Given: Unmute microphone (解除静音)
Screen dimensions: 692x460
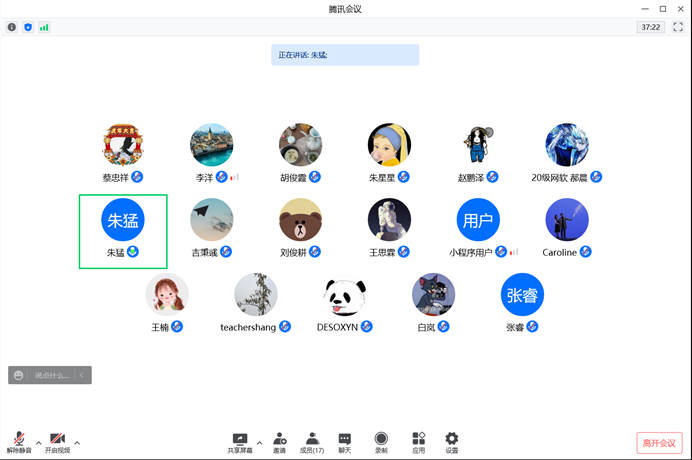Looking at the screenshot, I should coord(19,439).
